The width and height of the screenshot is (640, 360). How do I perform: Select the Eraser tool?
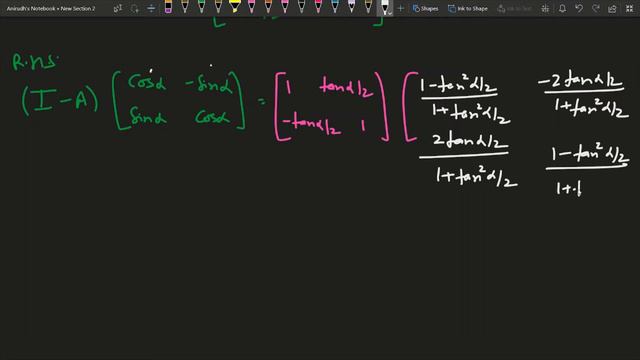[168, 7]
